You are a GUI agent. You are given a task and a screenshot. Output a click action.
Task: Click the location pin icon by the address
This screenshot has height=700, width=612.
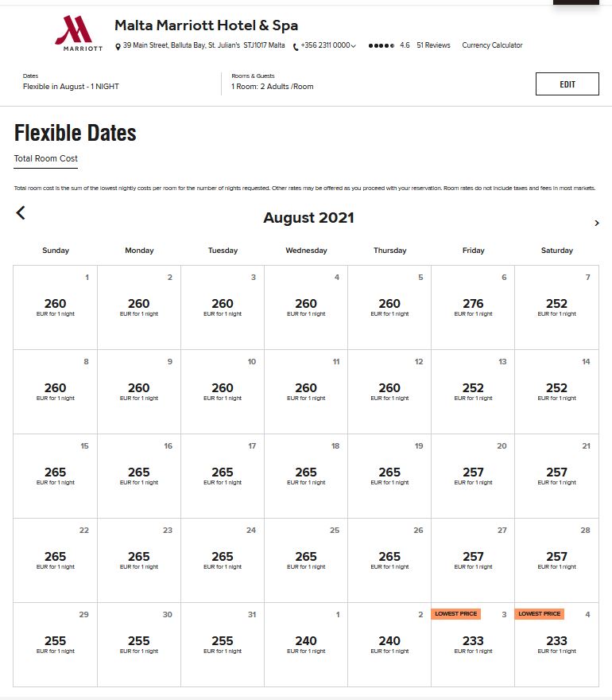(118, 46)
